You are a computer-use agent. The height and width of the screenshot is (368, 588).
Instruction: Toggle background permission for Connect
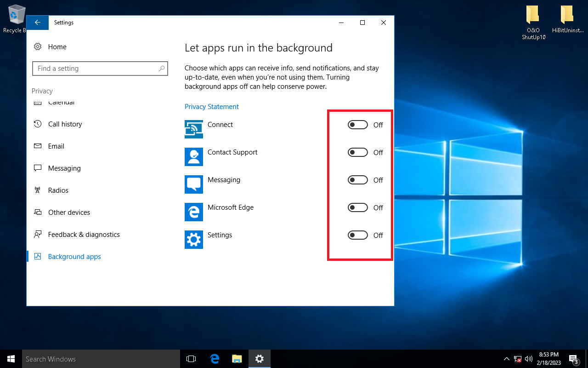tap(358, 125)
